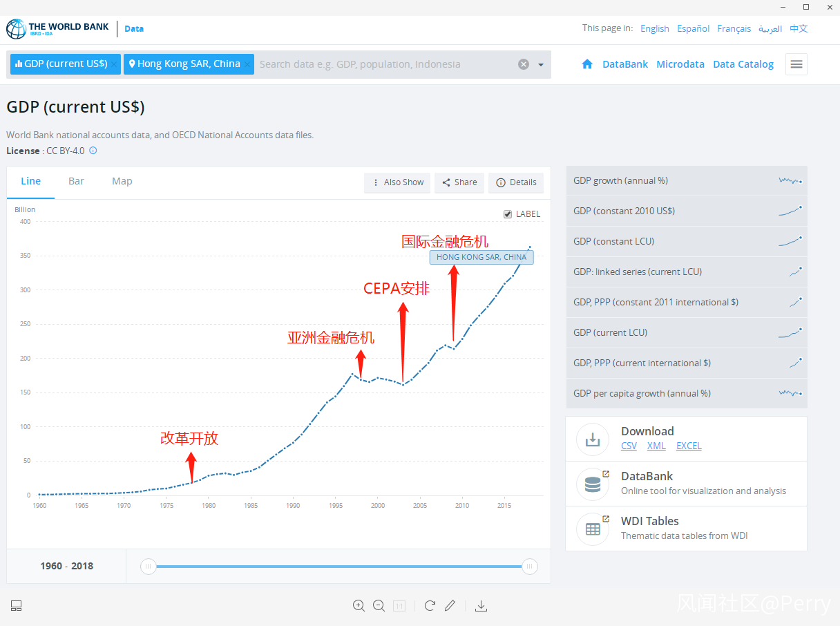Image resolution: width=840 pixels, height=626 pixels.
Task: Toggle the LABEL checkbox
Action: click(x=508, y=214)
